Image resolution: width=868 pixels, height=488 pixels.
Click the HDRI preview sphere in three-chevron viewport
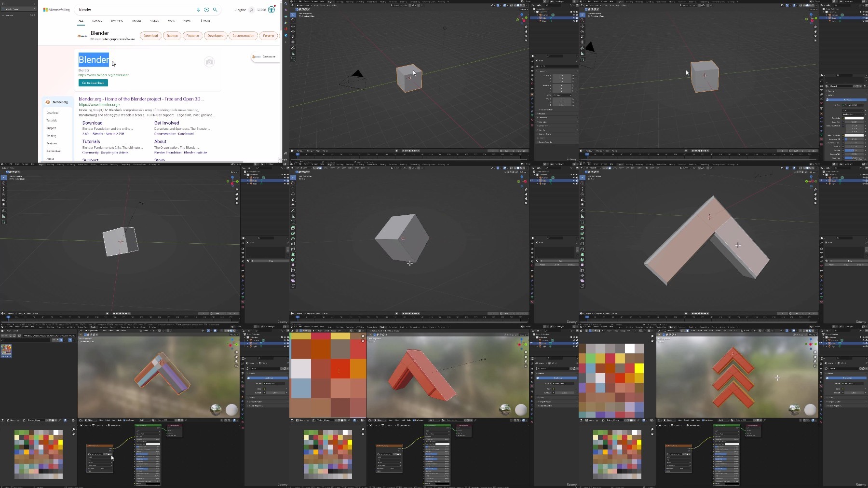[x=794, y=410]
